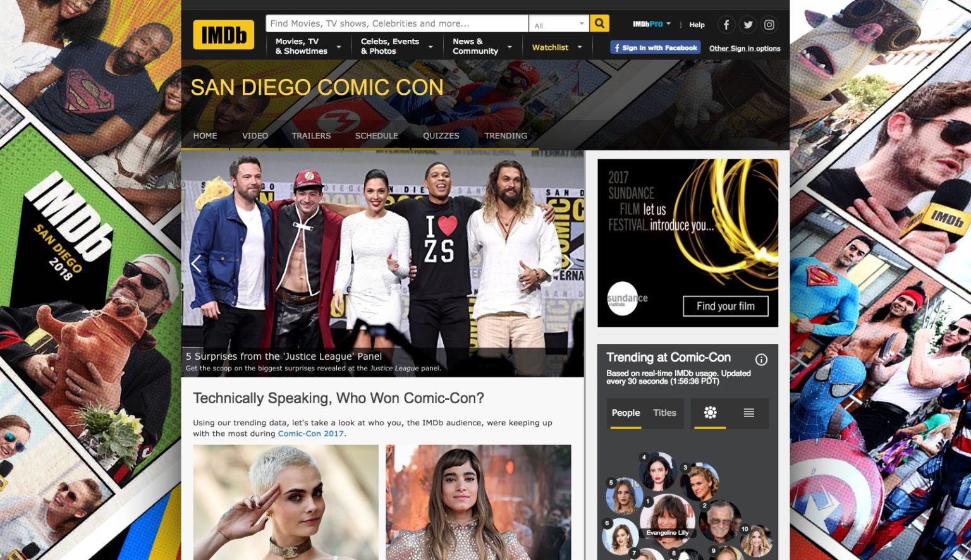Open IMDb's Facebook page icon
Image resolution: width=971 pixels, height=560 pixels.
[x=726, y=25]
